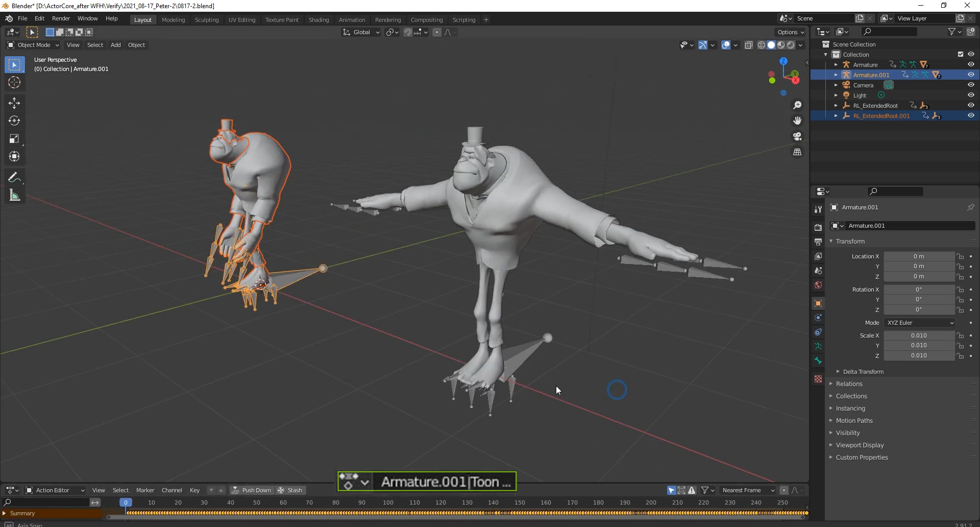
Task: Hide Armature in the outliner
Action: [x=971, y=64]
